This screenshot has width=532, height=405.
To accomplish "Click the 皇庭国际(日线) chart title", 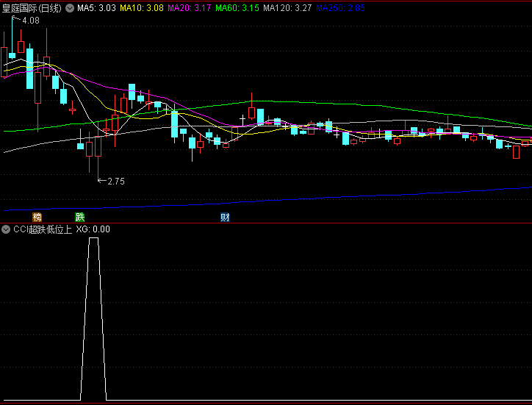I will point(32,9).
